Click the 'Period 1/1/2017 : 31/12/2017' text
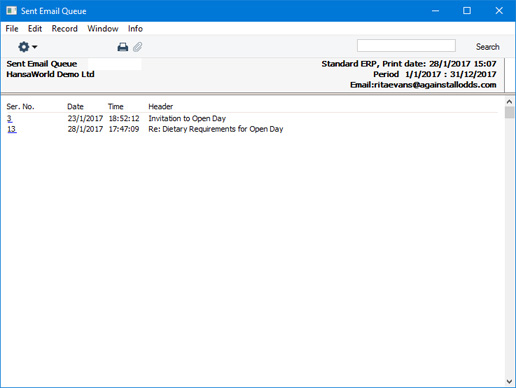Image resolution: width=516 pixels, height=388 pixels. click(435, 74)
